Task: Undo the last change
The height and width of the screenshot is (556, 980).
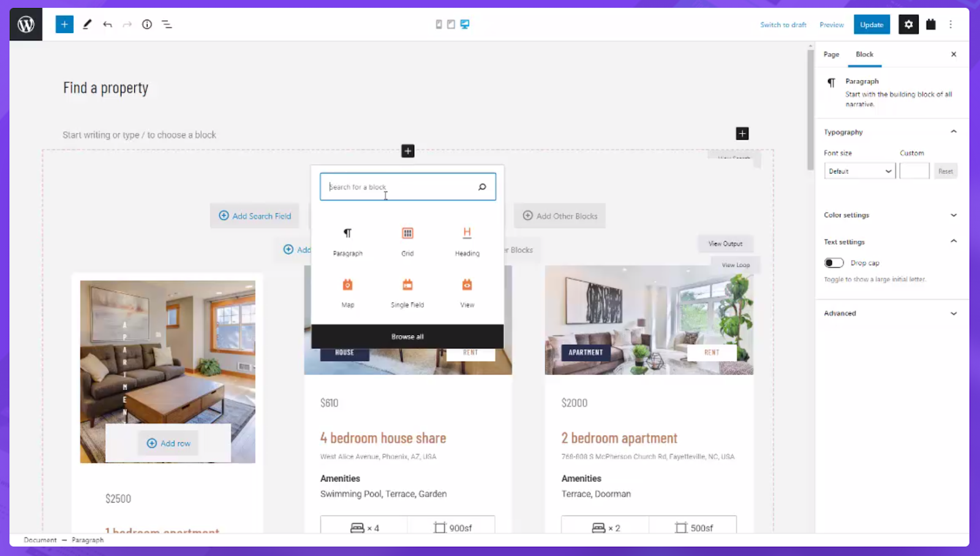Action: (108, 24)
